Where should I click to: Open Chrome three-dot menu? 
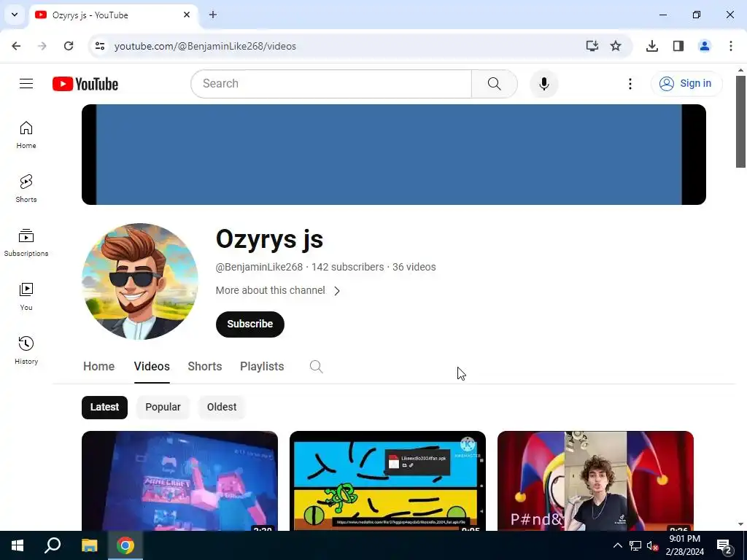731,46
